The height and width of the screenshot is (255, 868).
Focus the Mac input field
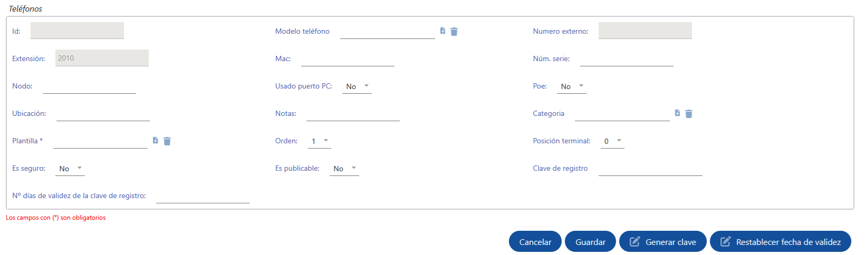pos(348,59)
